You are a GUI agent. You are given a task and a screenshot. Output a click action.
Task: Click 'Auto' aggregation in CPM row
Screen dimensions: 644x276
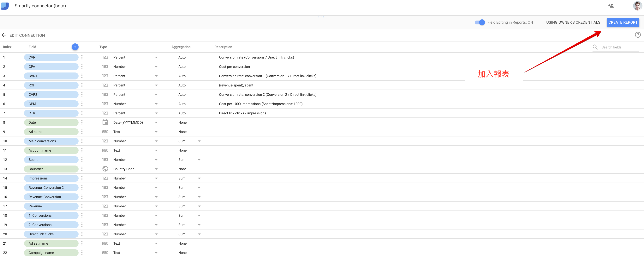point(182,104)
